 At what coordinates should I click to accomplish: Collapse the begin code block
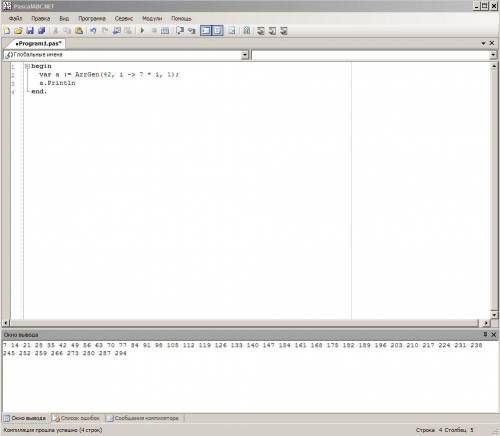coord(27,66)
